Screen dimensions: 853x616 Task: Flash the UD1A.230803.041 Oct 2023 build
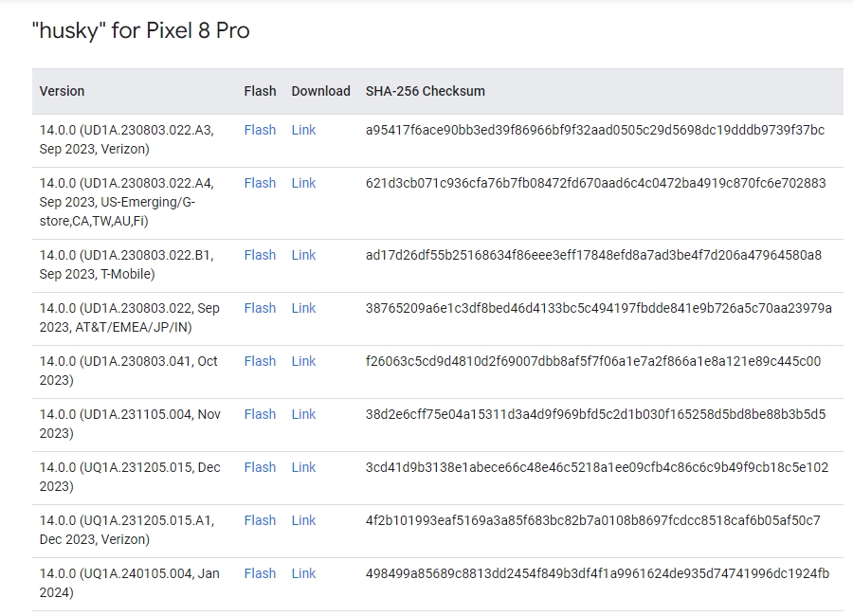click(x=260, y=361)
